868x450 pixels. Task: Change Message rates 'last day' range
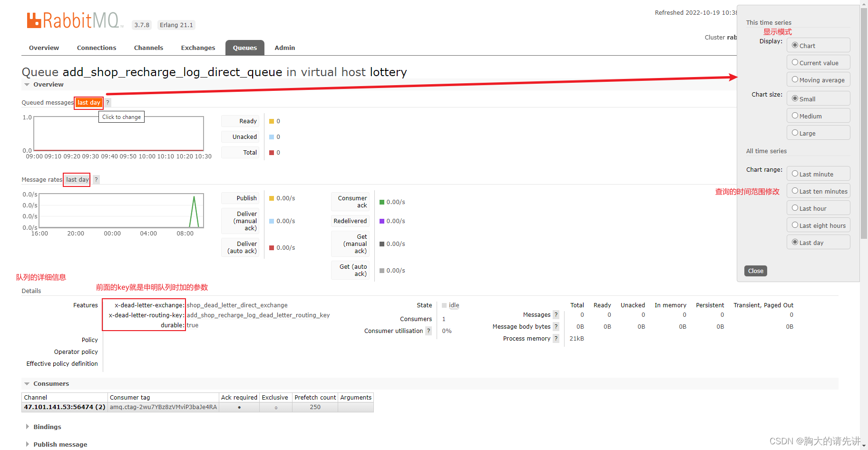pyautogui.click(x=77, y=179)
